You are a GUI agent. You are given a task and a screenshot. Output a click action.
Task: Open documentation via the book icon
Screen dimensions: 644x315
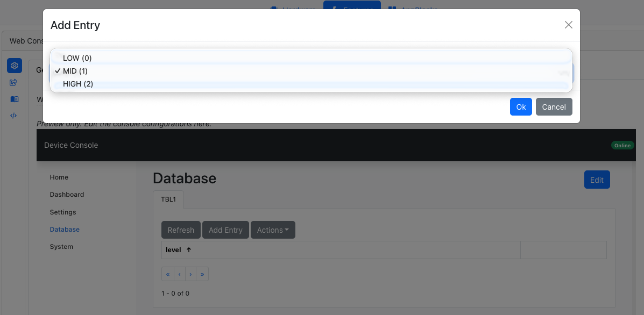coord(14,99)
